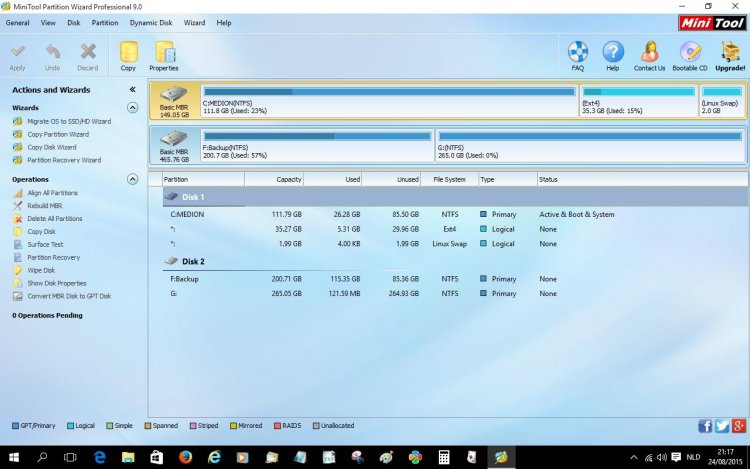Open Properties from the toolbar

pos(164,52)
